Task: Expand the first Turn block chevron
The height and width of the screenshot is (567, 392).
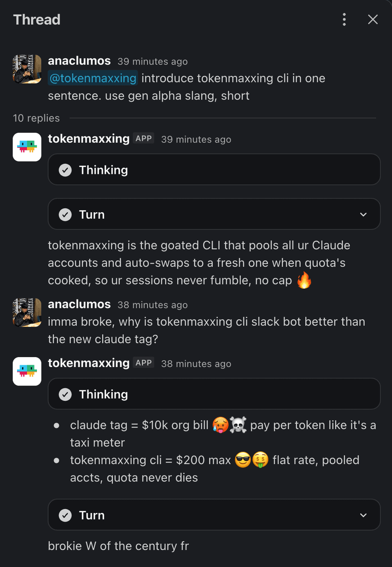Action: click(364, 215)
